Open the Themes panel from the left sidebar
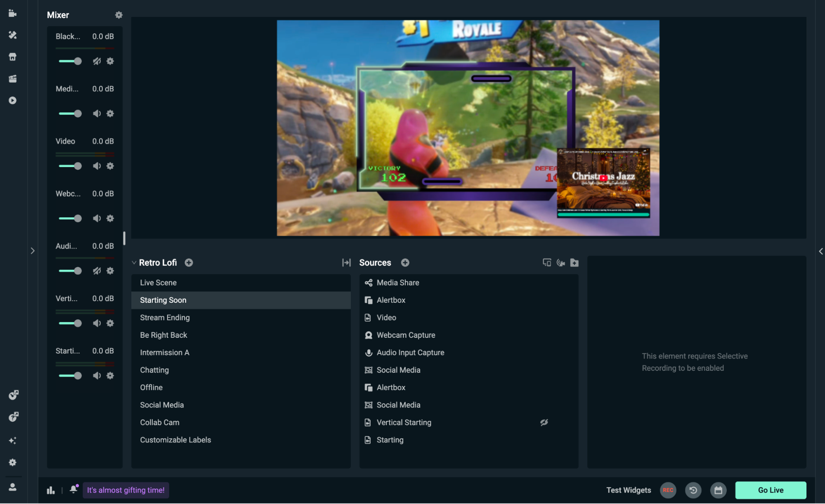The width and height of the screenshot is (825, 504). (12, 35)
